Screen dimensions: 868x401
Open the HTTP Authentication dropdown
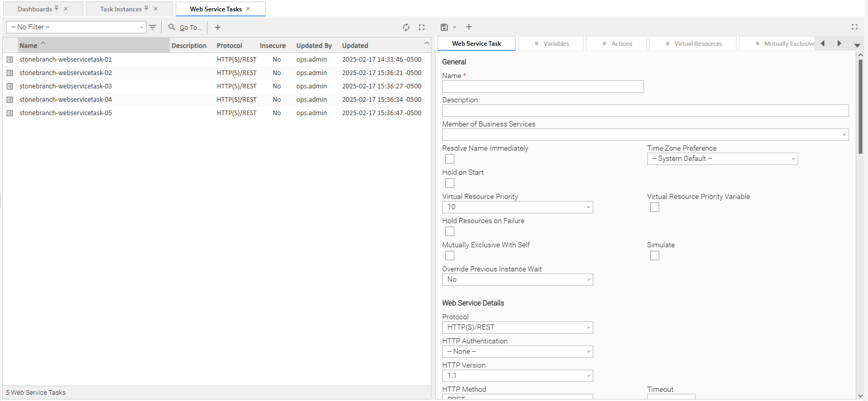pyautogui.click(x=517, y=352)
